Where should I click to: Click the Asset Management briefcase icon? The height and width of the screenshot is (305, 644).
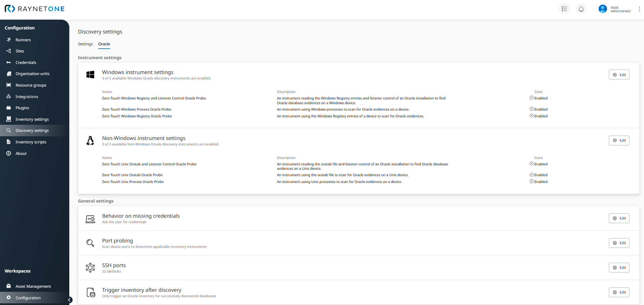point(9,286)
